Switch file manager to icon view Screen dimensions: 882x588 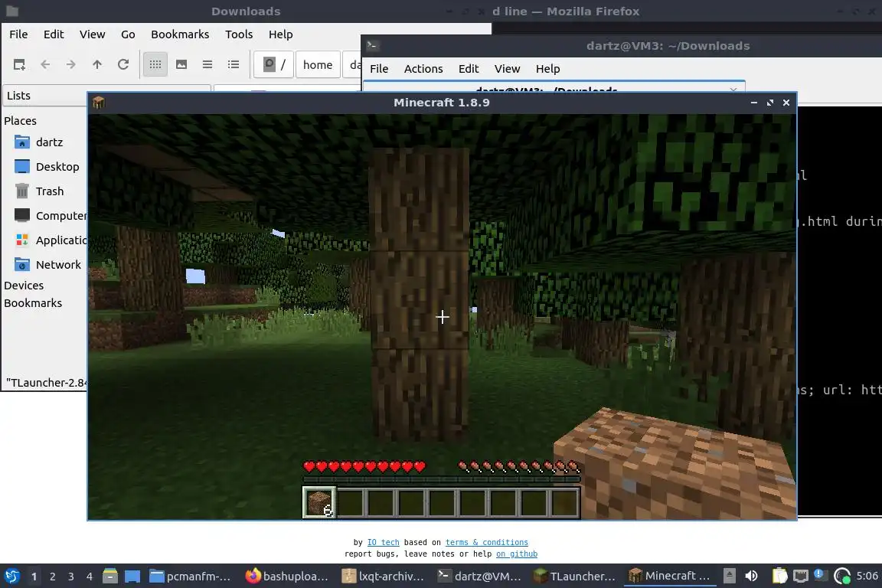(x=155, y=65)
